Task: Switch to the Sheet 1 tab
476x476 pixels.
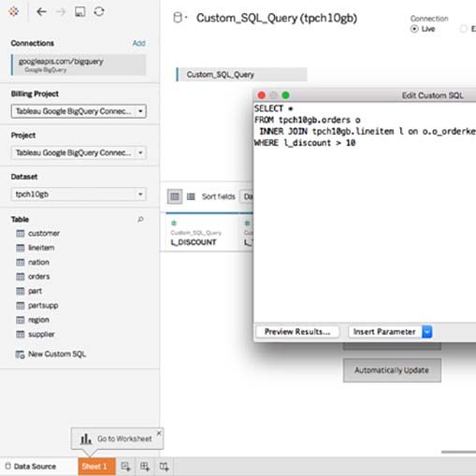Action: click(x=96, y=467)
